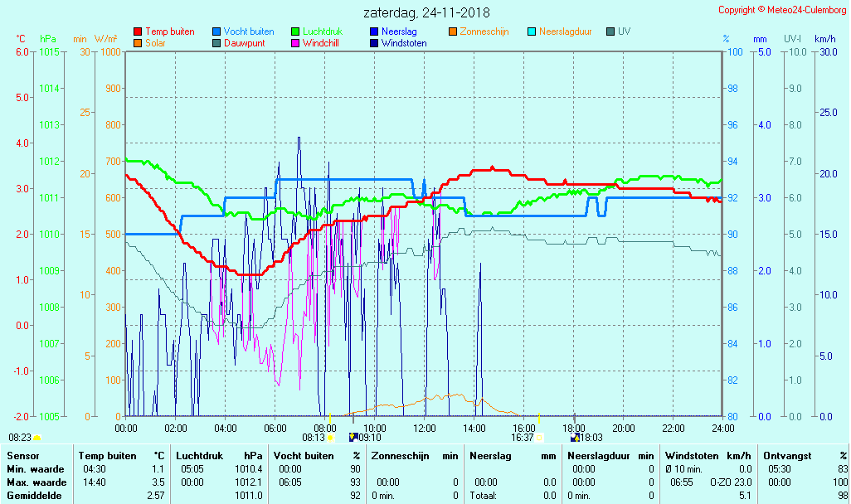Click the Neerslag legend label
The height and width of the screenshot is (504, 851).
click(x=399, y=31)
